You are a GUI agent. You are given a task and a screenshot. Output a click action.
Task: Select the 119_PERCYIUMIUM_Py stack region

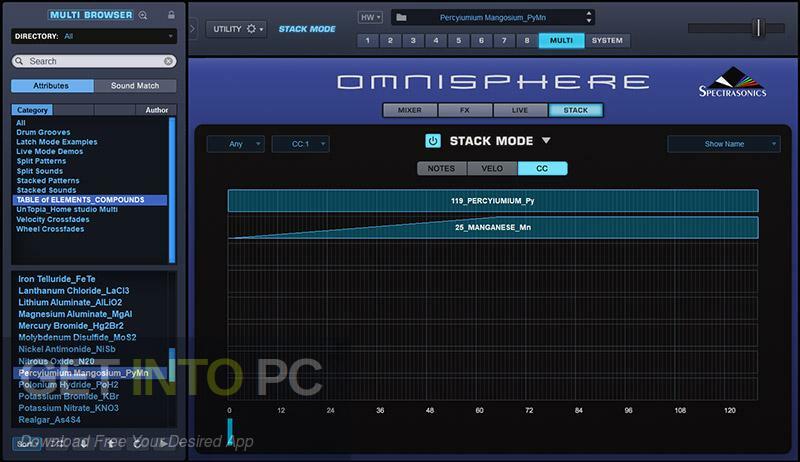493,201
